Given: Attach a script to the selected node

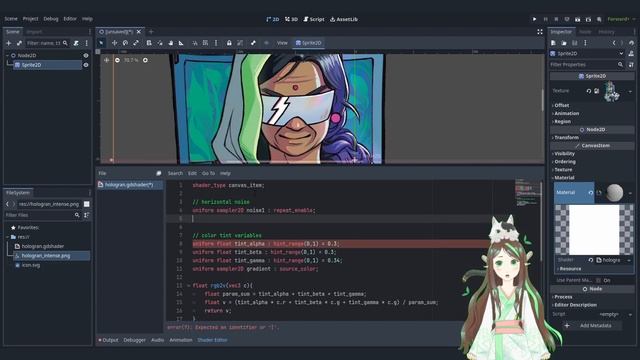Looking at the screenshot, I should click(76, 43).
